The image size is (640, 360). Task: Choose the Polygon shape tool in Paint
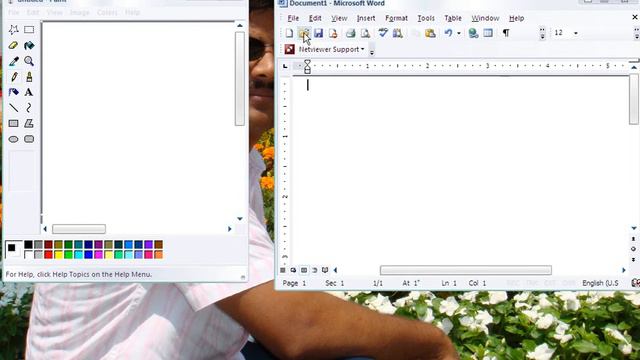(29, 123)
